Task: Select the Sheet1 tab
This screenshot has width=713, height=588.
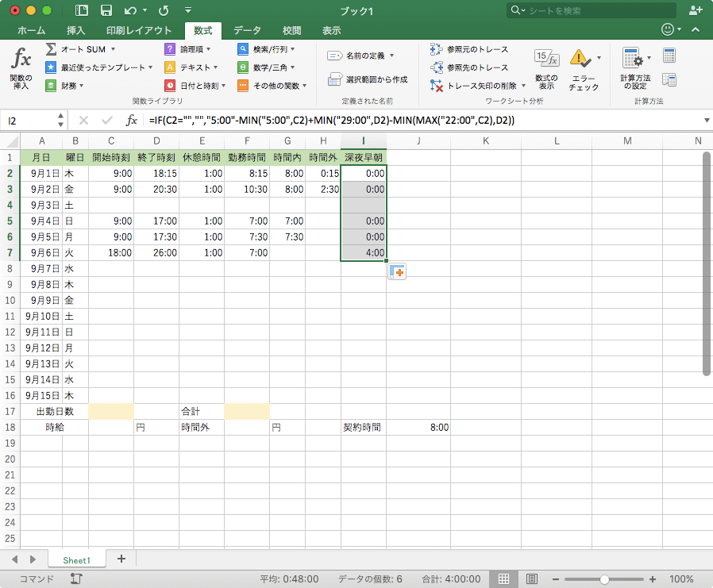Action: coord(76,560)
